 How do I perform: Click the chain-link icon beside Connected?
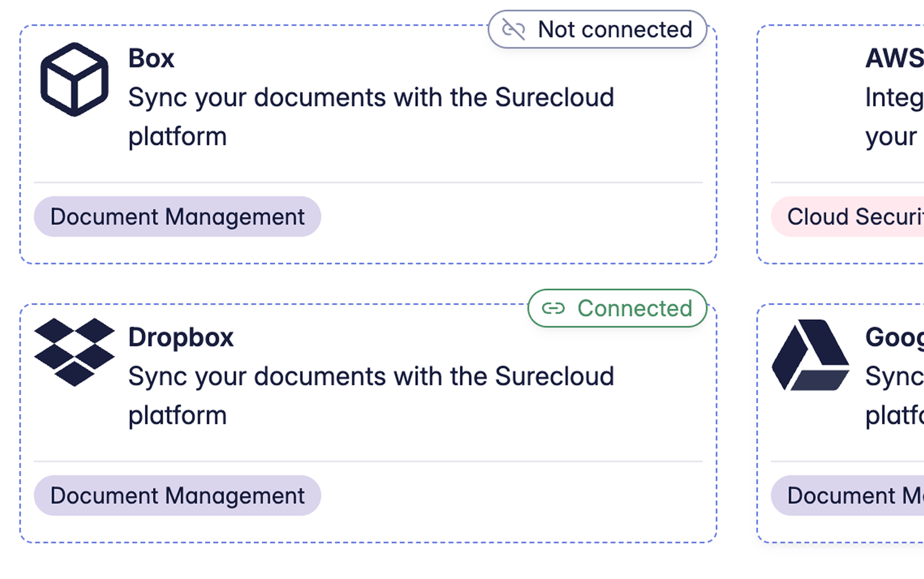(553, 308)
